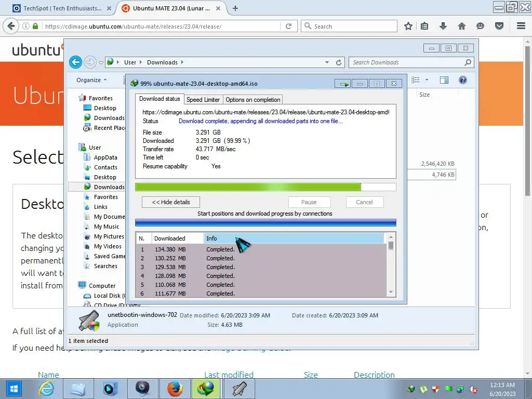Screen dimensions: 532x399
Task: Switch to Speed Limiter tab
Action: coord(203,99)
